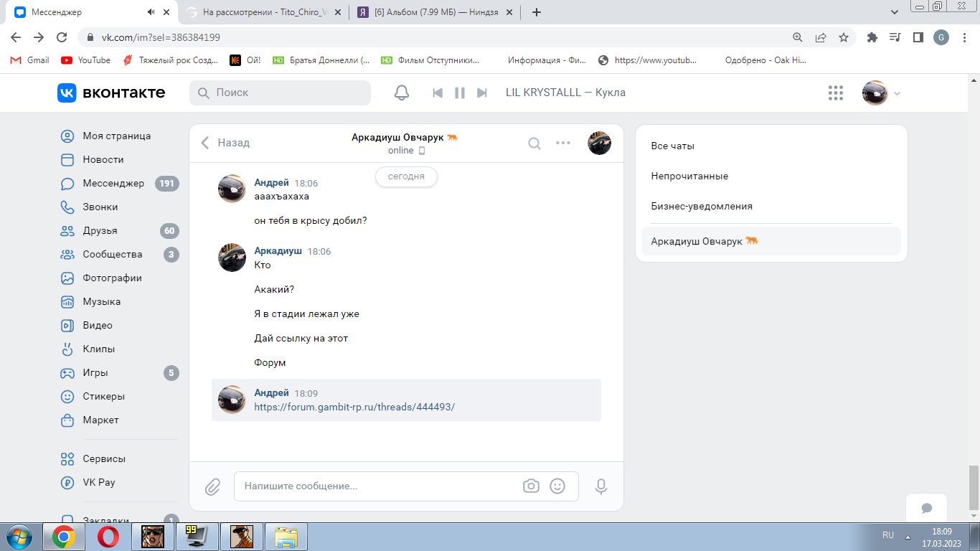The image size is (980, 551).
Task: Click the voice message microphone icon
Action: [601, 486]
